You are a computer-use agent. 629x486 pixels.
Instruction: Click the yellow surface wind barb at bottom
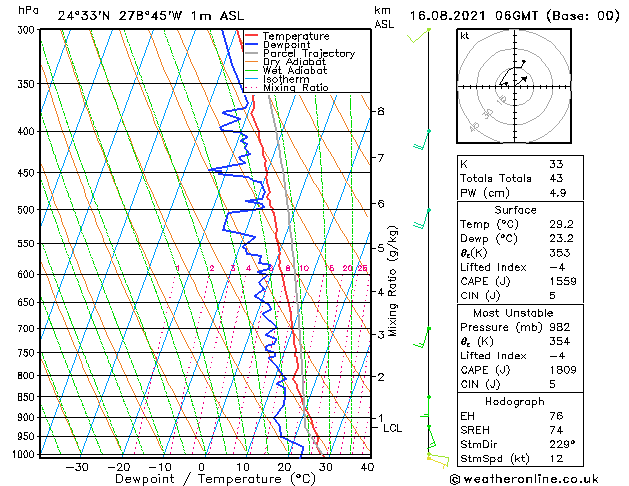coord(438,460)
